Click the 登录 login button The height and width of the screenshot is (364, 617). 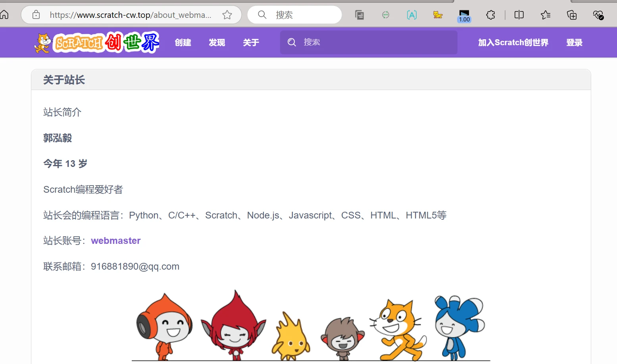click(x=574, y=42)
